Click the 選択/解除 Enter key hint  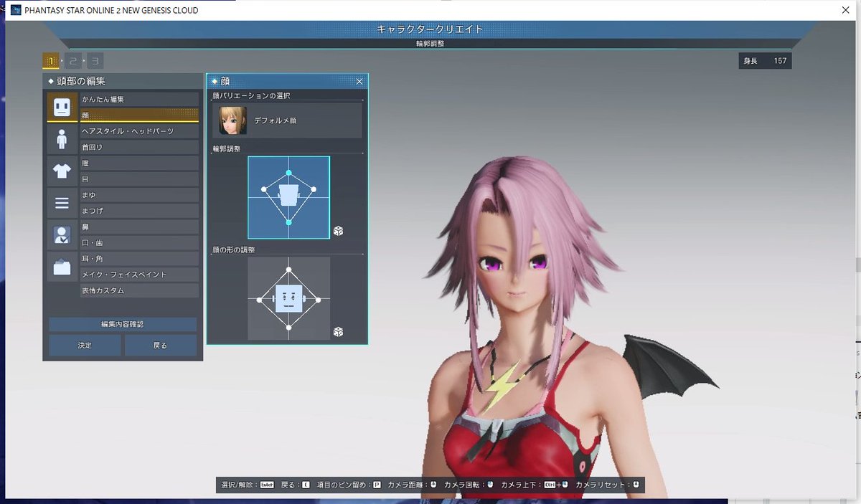tap(248, 485)
